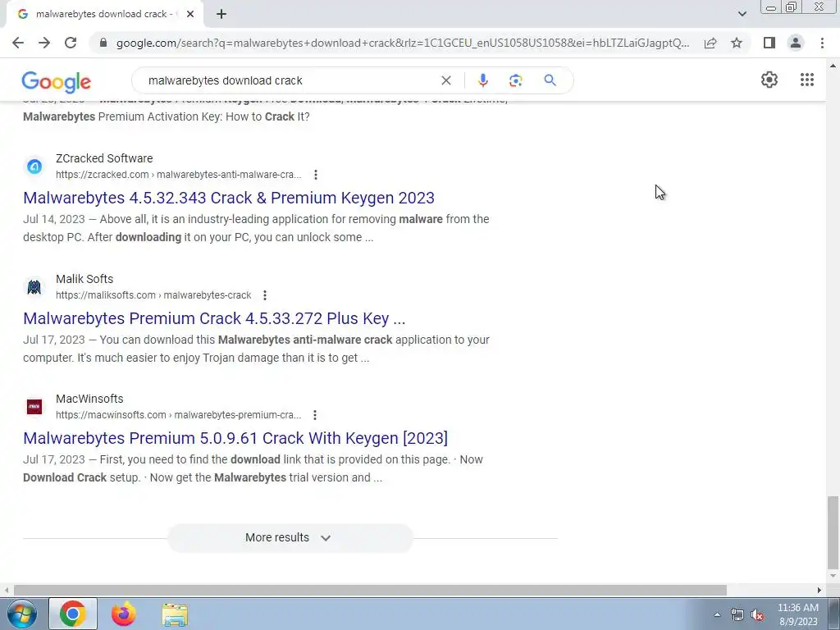This screenshot has height=630, width=840.
Task: Submit search with the magnifier icon
Action: pos(550,80)
